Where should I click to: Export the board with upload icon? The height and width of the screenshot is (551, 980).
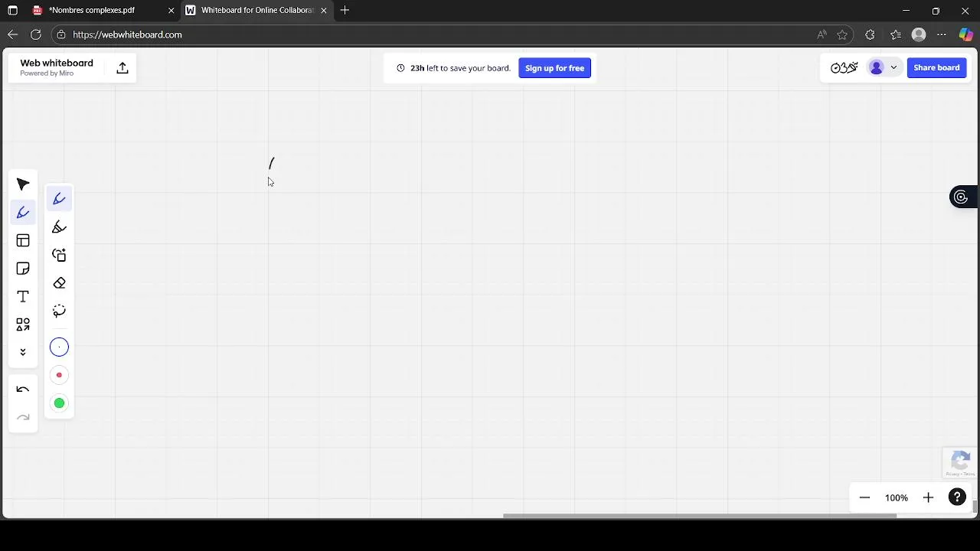(122, 68)
